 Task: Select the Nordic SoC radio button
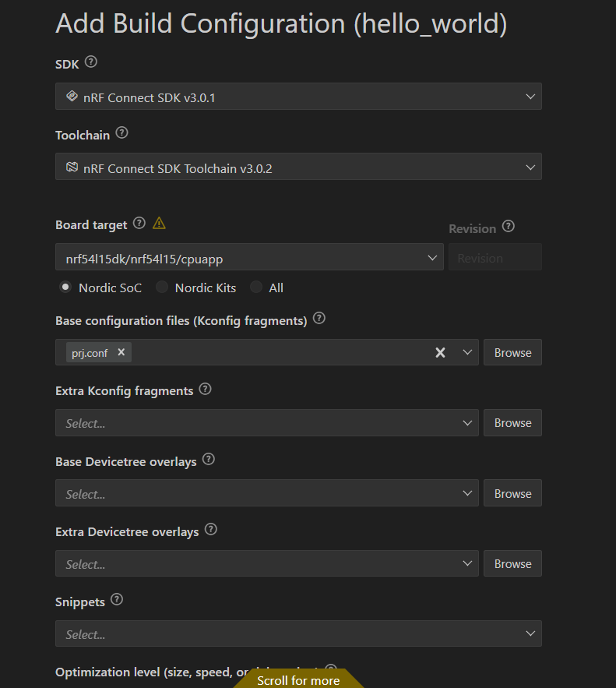pos(65,287)
